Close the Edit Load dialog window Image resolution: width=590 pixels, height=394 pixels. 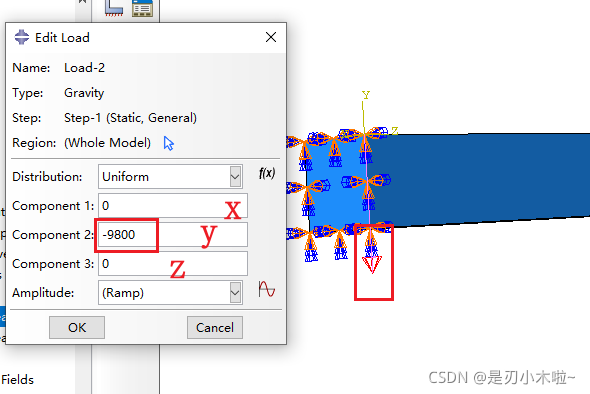point(271,37)
